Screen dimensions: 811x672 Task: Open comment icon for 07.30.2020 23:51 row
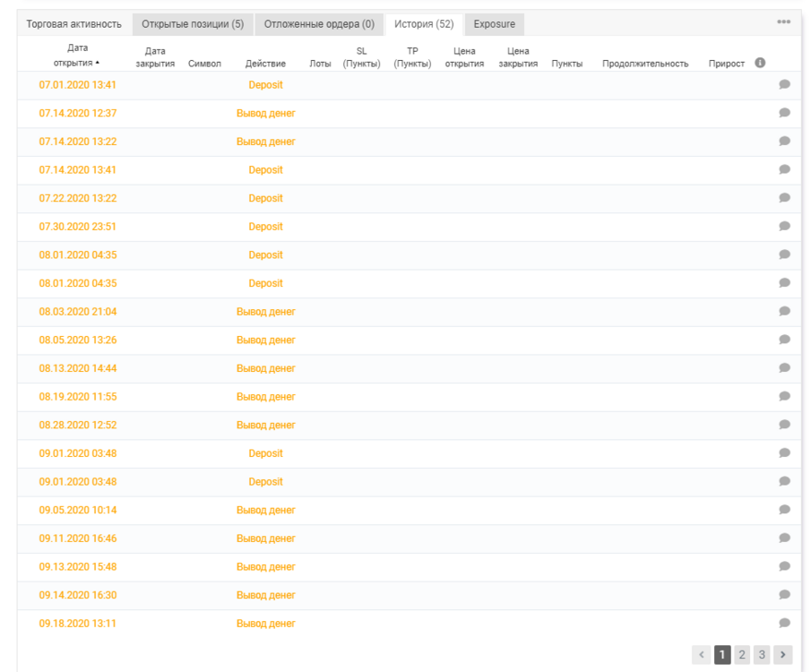[x=784, y=226]
